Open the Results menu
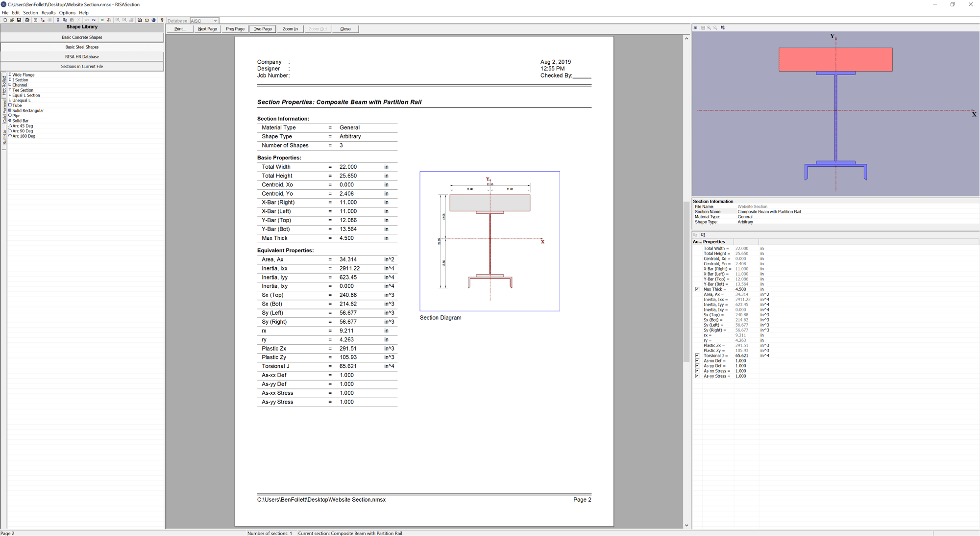This screenshot has width=980, height=536. (48, 13)
